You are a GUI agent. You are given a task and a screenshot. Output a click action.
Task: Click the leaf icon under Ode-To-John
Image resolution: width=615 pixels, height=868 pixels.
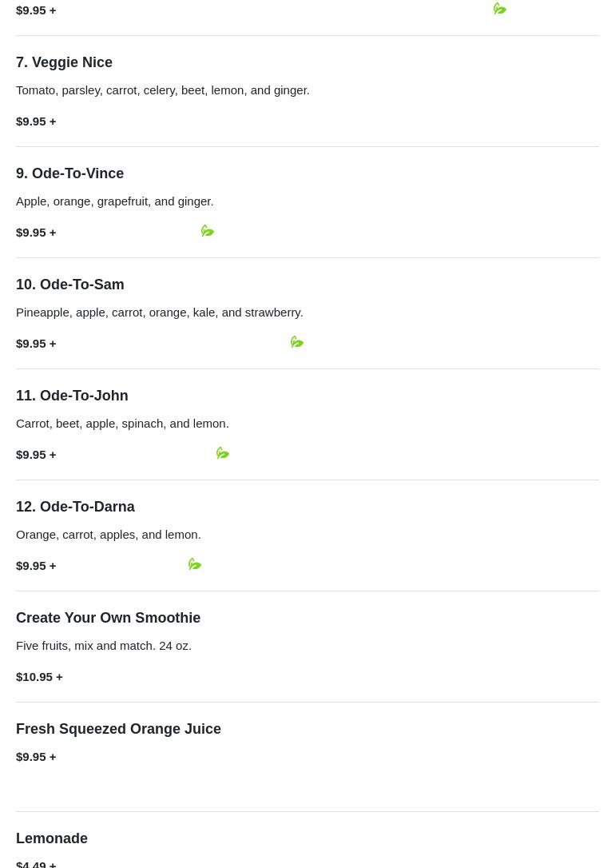click(222, 453)
